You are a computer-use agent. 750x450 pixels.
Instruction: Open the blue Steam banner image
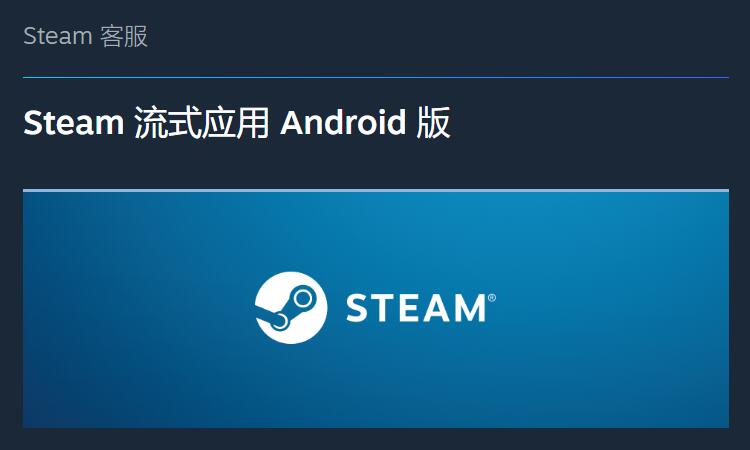(x=376, y=308)
